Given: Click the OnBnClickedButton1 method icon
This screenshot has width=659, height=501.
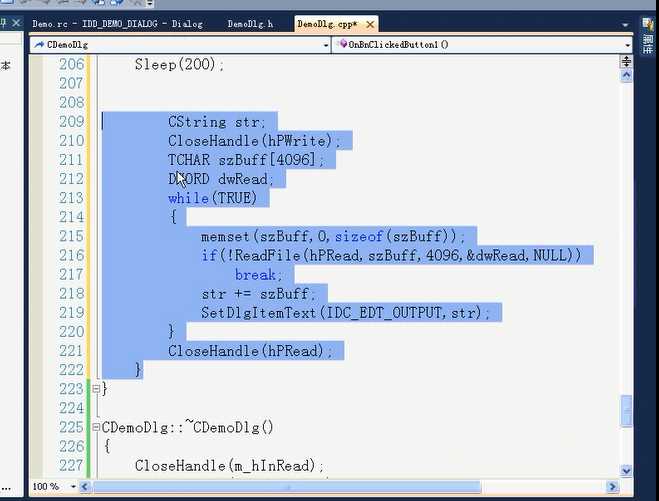Looking at the screenshot, I should (343, 44).
